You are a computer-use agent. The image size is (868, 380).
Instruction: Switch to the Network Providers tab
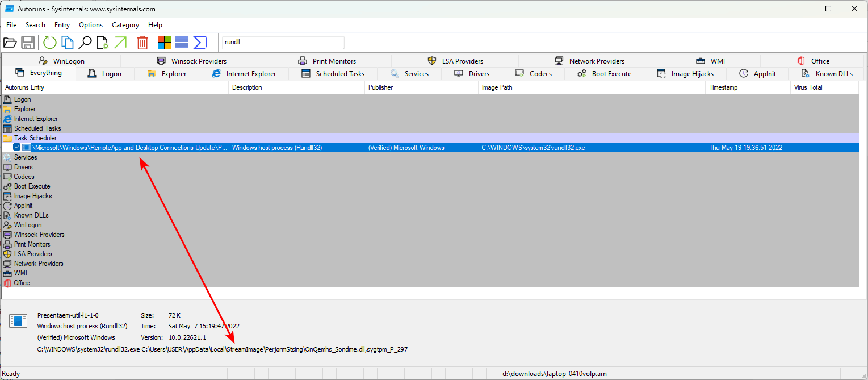coord(589,61)
